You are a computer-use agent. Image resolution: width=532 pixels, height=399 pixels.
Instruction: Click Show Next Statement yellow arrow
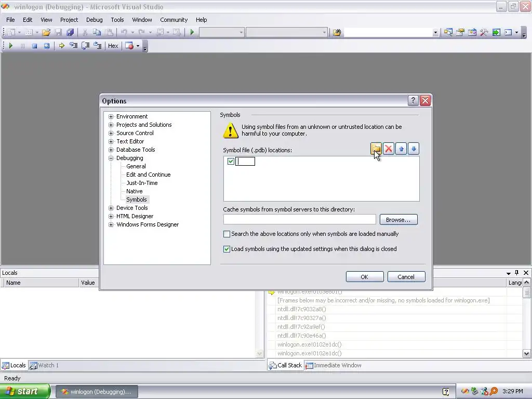[61, 46]
